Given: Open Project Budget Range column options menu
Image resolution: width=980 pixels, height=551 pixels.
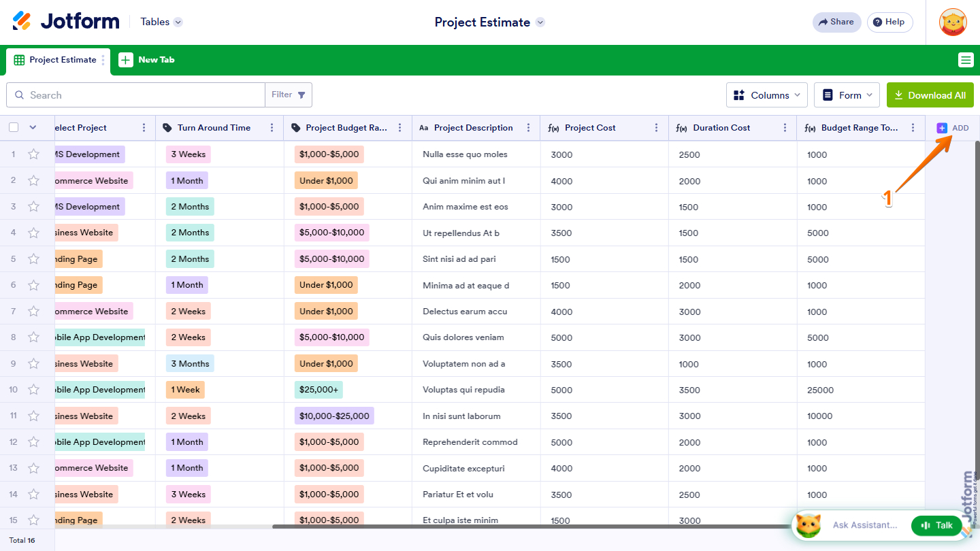Looking at the screenshot, I should point(400,128).
